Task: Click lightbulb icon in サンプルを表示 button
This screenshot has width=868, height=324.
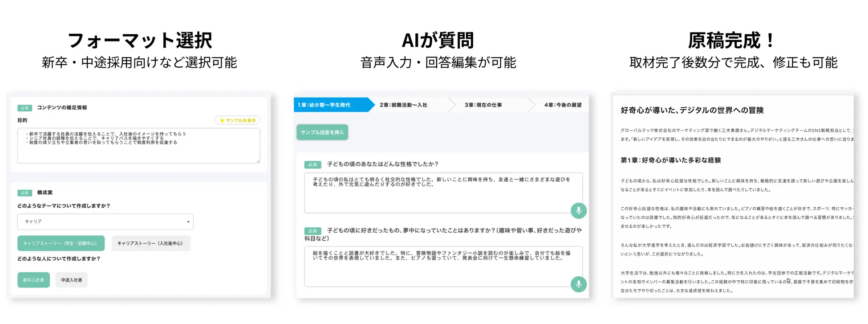Action: click(x=222, y=121)
